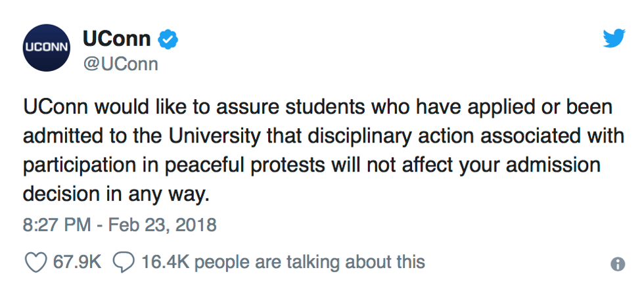
Task: Click the blue verified badge
Action: tap(170, 40)
